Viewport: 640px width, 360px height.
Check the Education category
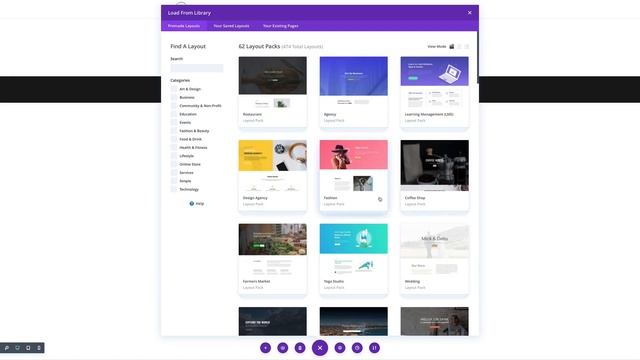click(x=174, y=114)
